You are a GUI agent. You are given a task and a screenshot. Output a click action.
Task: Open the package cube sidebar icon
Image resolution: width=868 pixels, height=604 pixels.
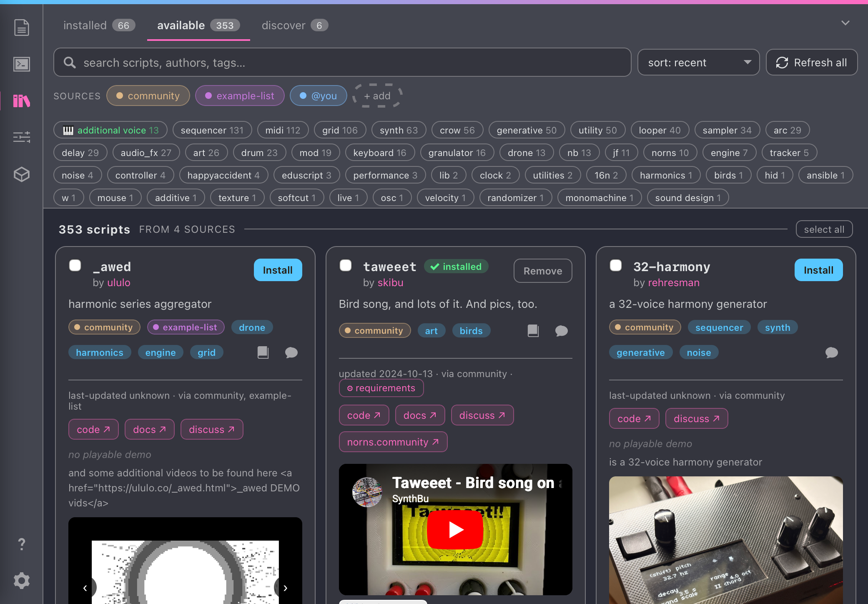22,174
